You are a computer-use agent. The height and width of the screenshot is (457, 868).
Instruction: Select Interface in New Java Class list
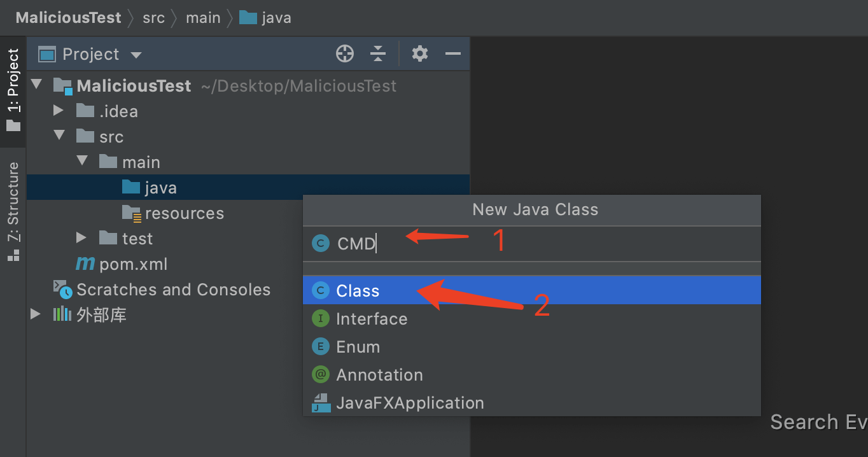click(x=371, y=319)
